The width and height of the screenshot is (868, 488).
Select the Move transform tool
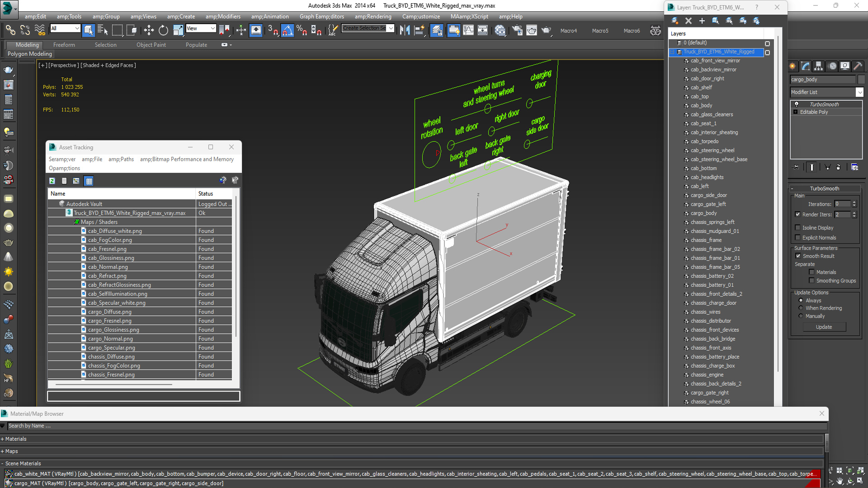tap(149, 30)
